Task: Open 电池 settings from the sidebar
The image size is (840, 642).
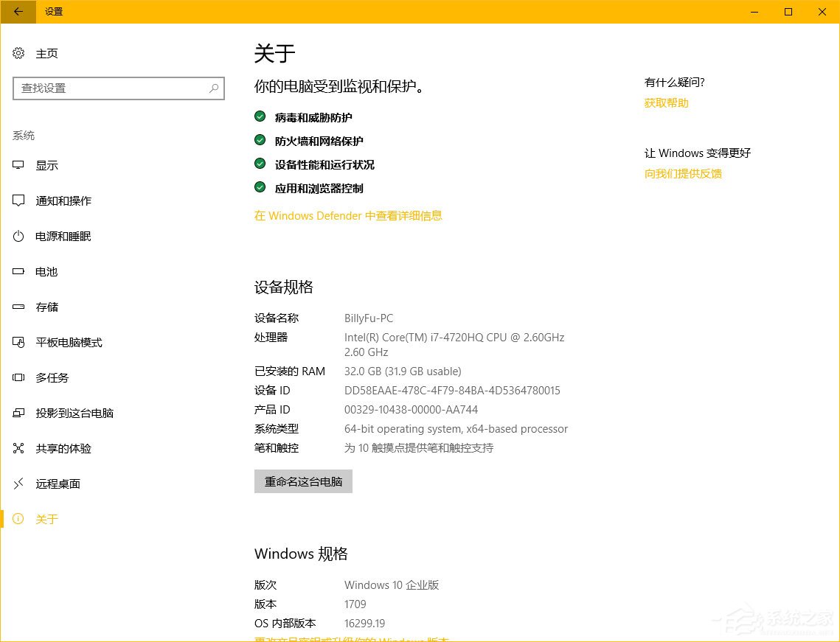Action: [46, 271]
